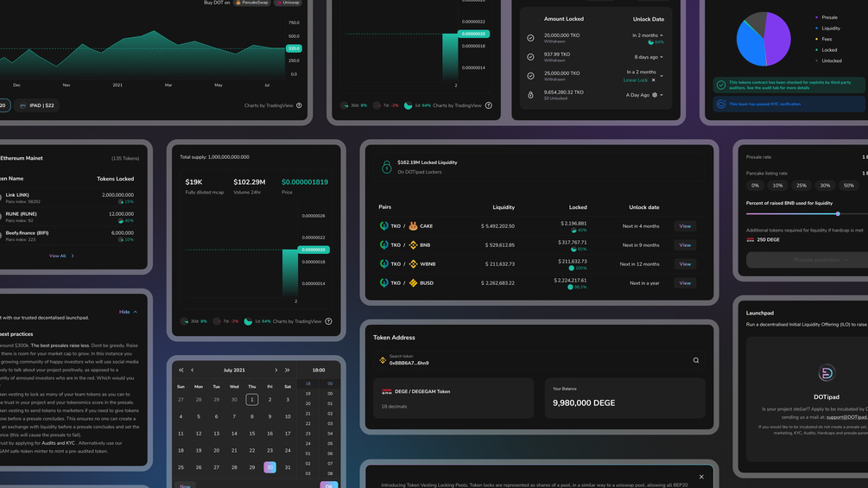Click View for the TKO / BUSD pair
Screen dimensions: 868x488
pos(685,282)
